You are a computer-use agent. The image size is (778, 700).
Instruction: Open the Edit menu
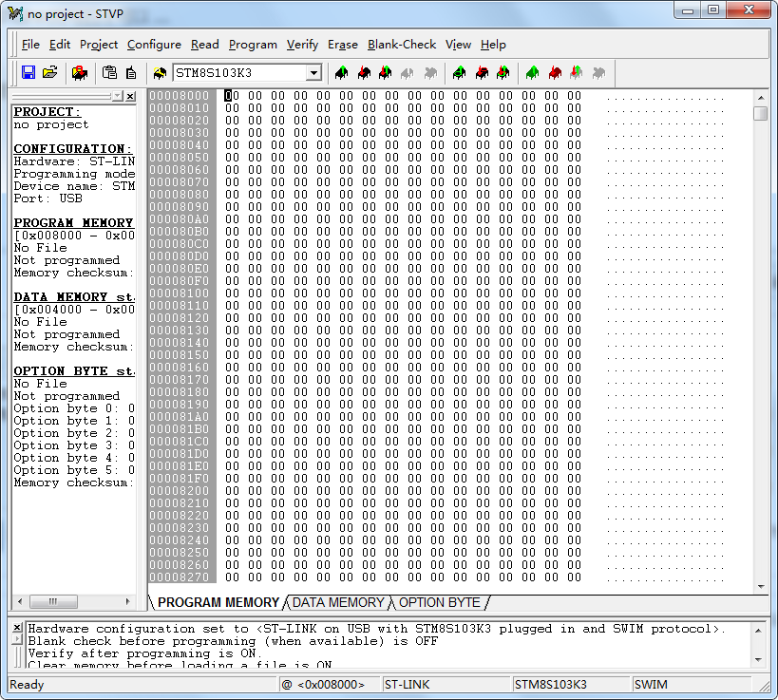click(x=60, y=45)
